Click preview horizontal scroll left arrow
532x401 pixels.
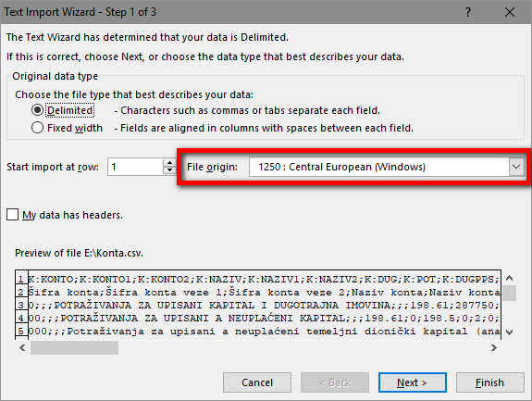coord(22,347)
